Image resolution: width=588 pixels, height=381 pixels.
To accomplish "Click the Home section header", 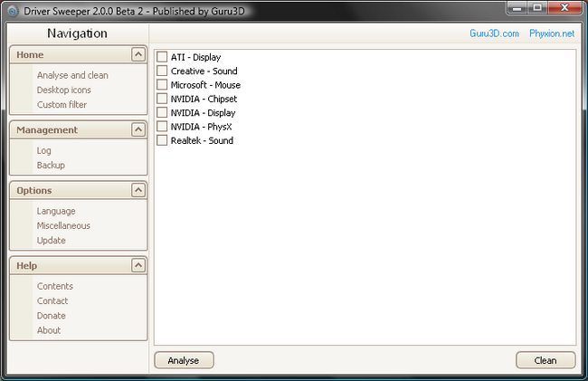I will [78, 54].
